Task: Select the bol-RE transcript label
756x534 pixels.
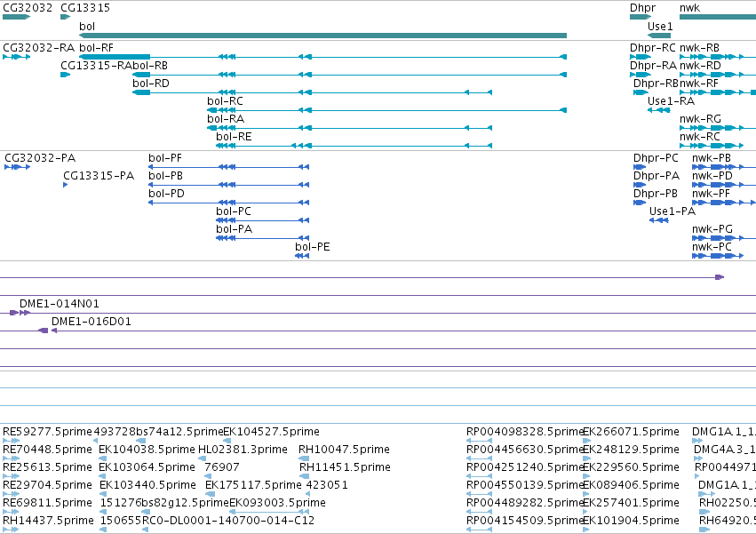Action: pos(234,137)
